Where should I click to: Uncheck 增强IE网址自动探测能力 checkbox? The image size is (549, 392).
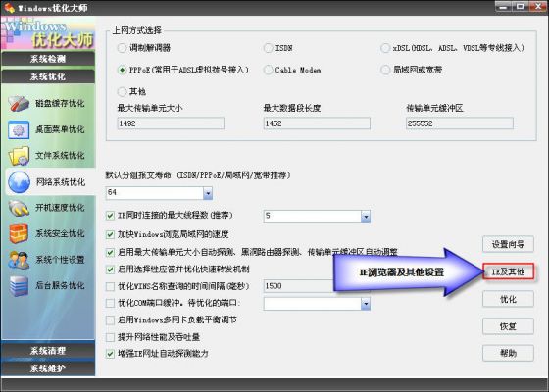(x=110, y=354)
